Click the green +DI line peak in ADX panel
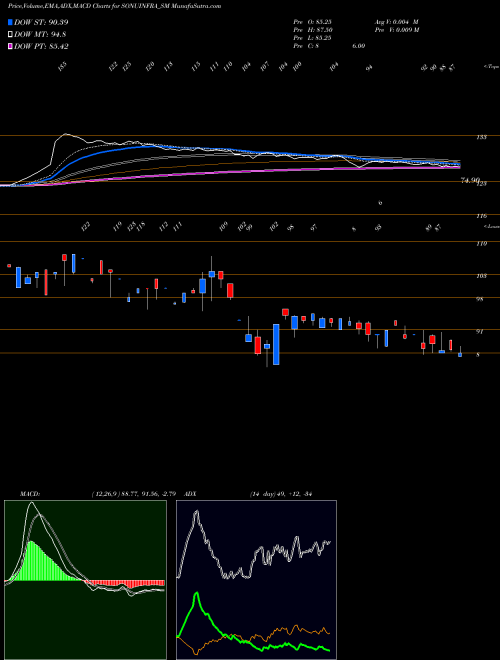The width and height of the screenshot is (500, 660). click(196, 594)
